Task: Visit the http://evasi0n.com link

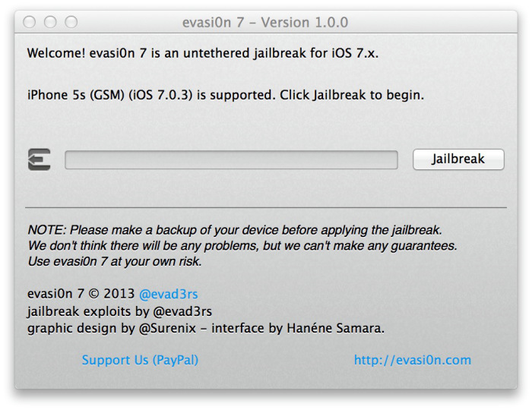Action: pyautogui.click(x=412, y=360)
